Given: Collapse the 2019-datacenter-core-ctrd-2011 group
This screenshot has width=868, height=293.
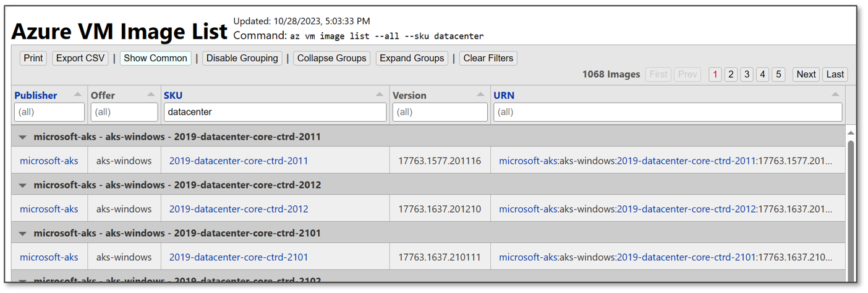Looking at the screenshot, I should click(23, 137).
